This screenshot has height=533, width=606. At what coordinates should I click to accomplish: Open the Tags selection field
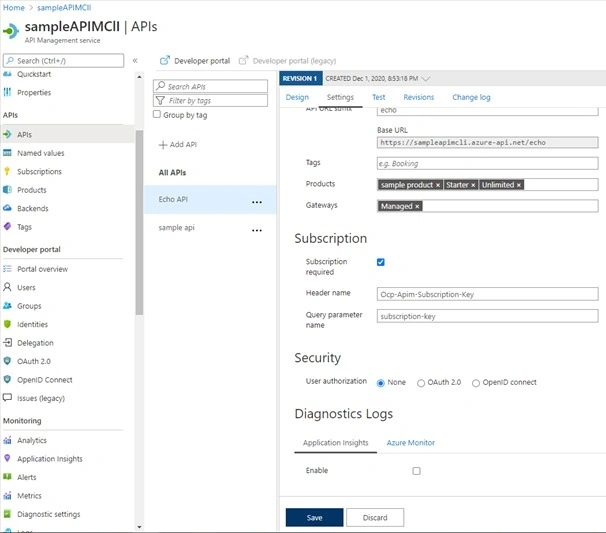[487, 163]
